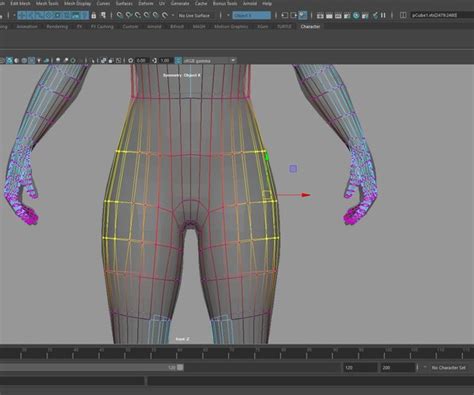The height and width of the screenshot is (395, 474).
Task: Click the exposure value field 0.00
Action: (141, 60)
